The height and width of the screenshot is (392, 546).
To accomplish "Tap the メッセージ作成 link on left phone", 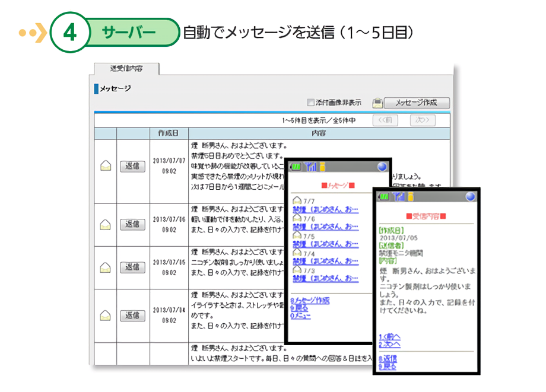I will click(311, 301).
